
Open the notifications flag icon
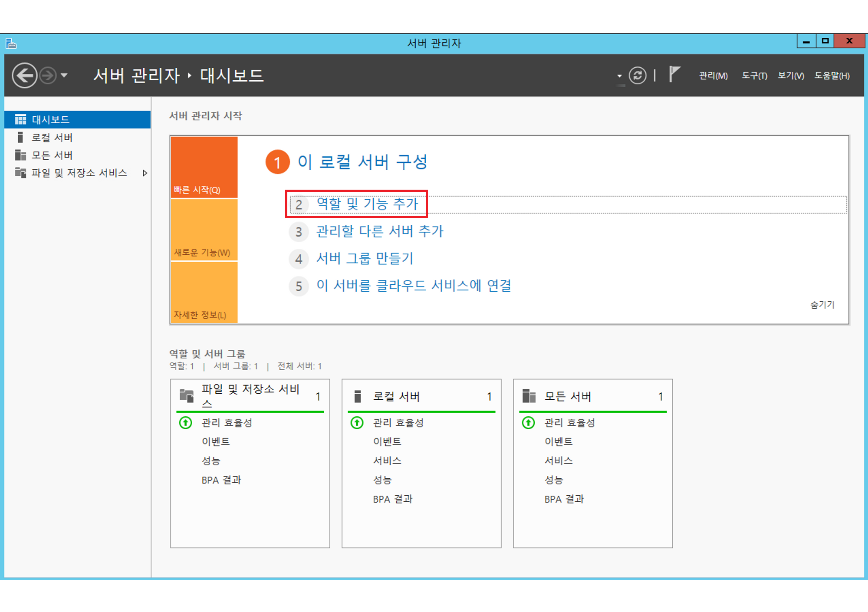pyautogui.click(x=674, y=74)
